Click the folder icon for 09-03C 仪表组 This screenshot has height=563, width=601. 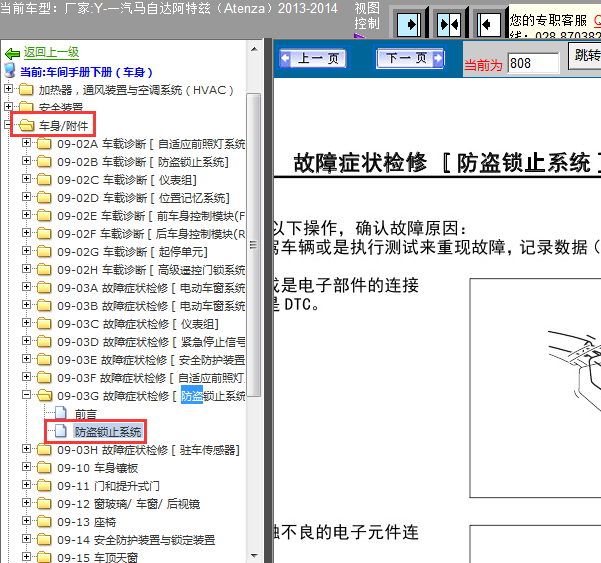click(x=44, y=323)
